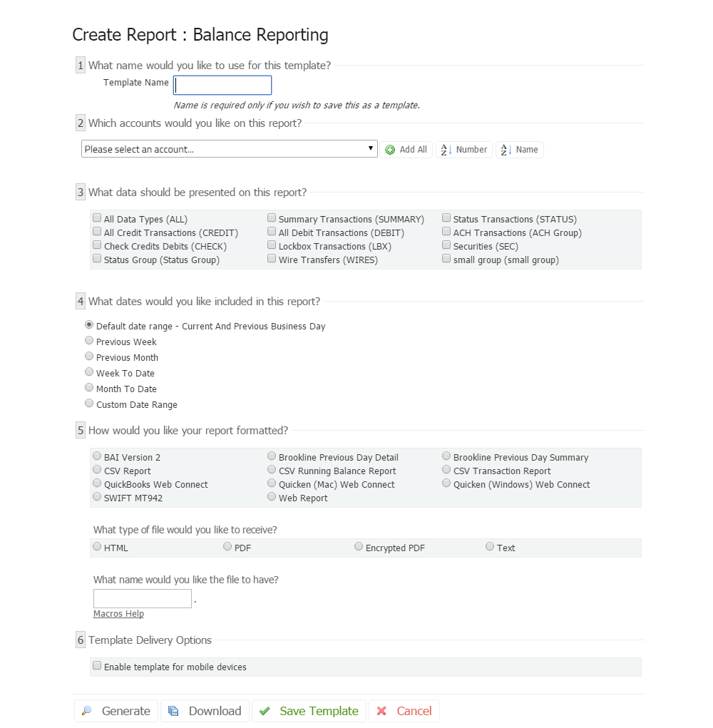The image size is (713, 728).
Task: Select CSV Report format
Action: [x=97, y=470]
